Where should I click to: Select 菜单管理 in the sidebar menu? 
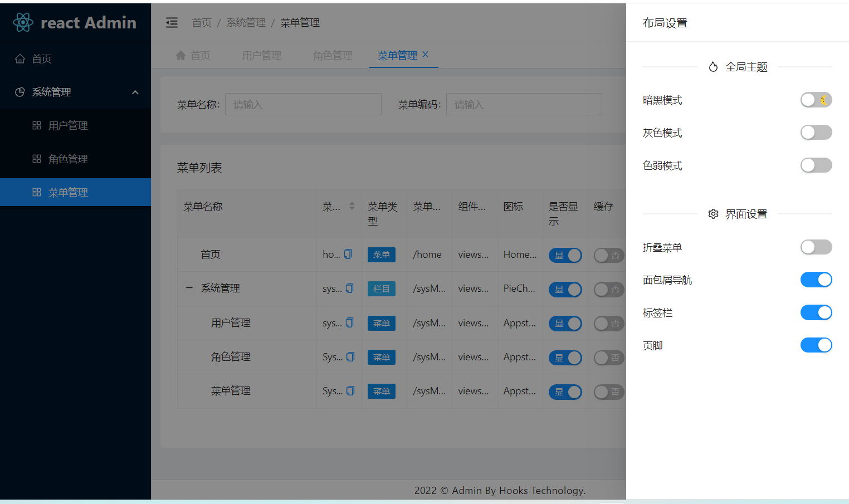pyautogui.click(x=75, y=192)
